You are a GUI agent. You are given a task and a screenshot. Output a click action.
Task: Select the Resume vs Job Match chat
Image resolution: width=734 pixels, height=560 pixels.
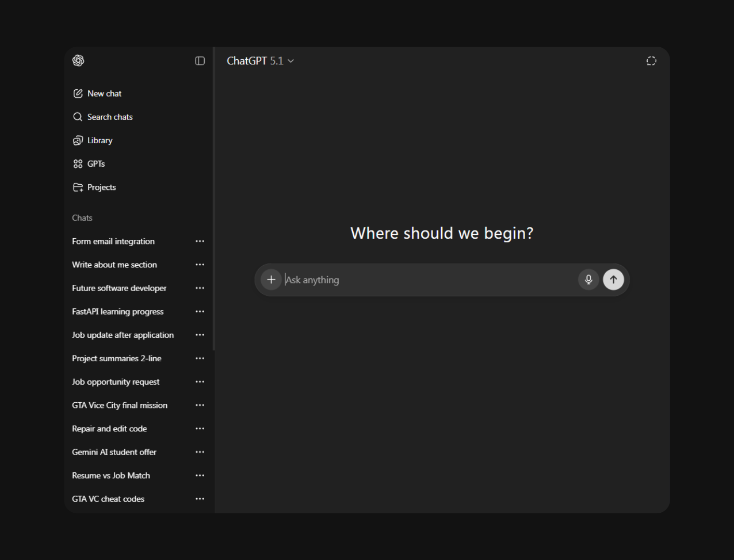pos(111,475)
